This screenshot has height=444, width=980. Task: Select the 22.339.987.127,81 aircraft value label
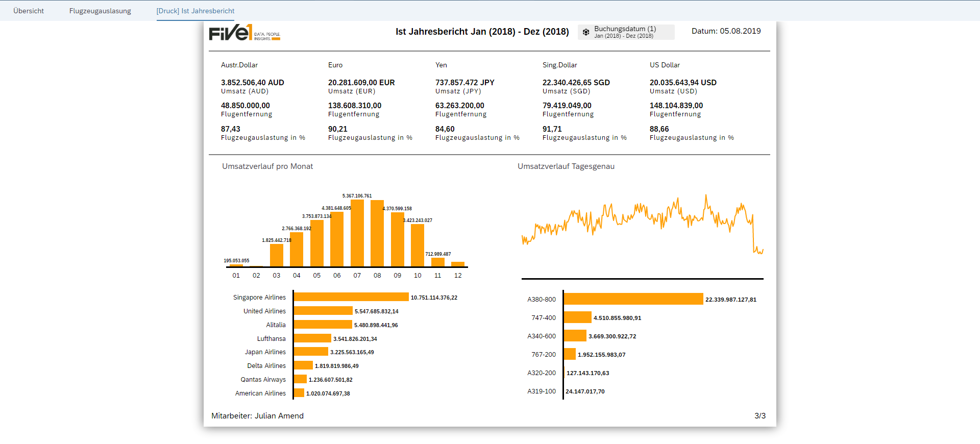(x=731, y=300)
